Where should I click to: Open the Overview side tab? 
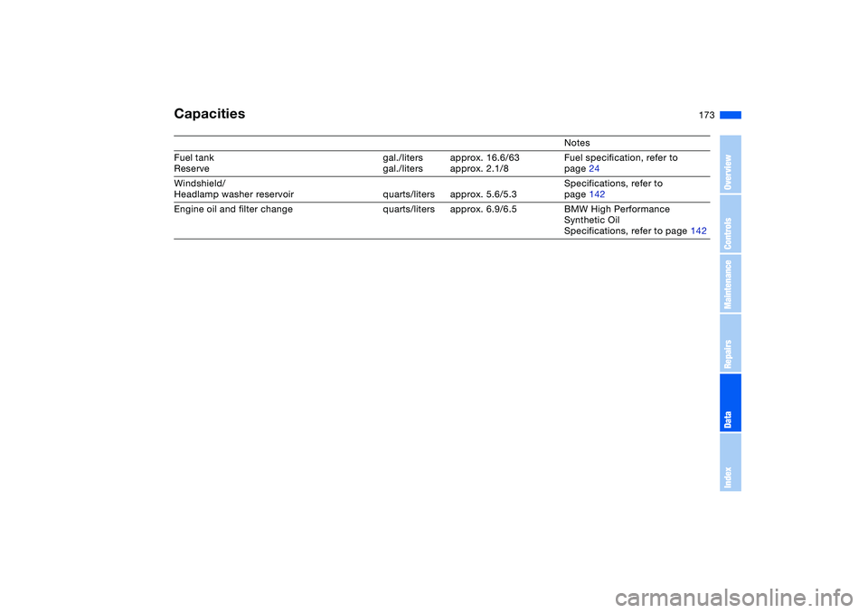[731, 165]
